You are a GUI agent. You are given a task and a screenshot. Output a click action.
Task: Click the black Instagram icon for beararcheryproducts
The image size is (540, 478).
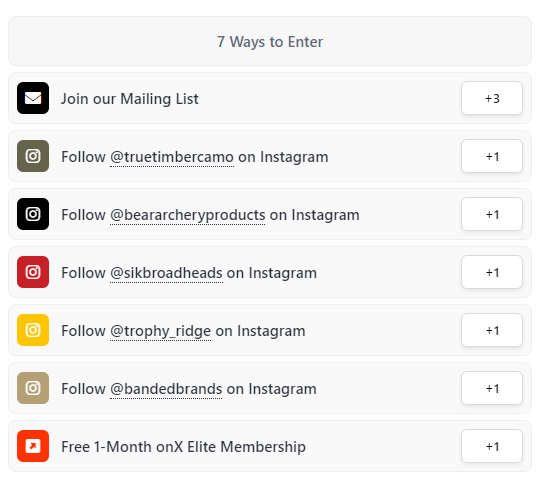pyautogui.click(x=33, y=214)
